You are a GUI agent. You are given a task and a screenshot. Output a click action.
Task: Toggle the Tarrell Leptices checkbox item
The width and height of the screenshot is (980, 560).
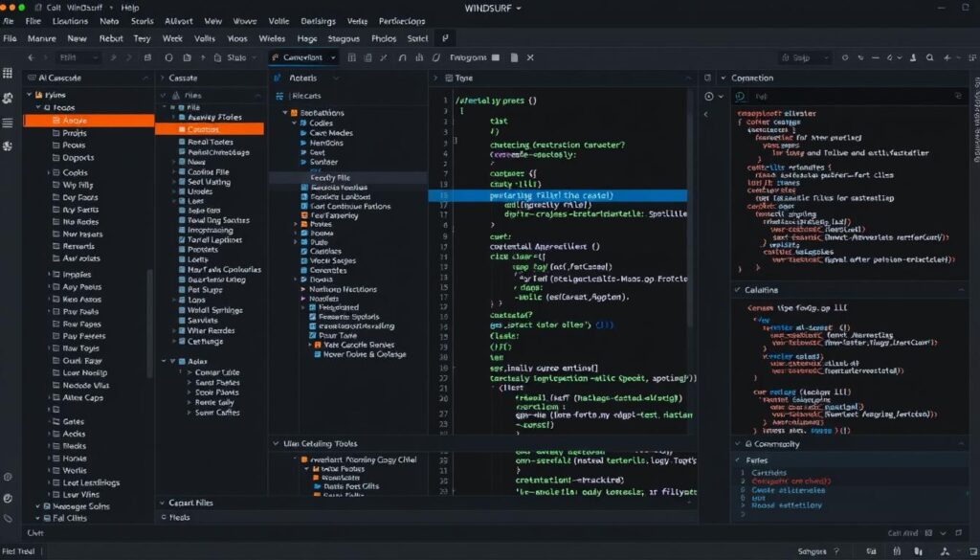click(x=182, y=239)
